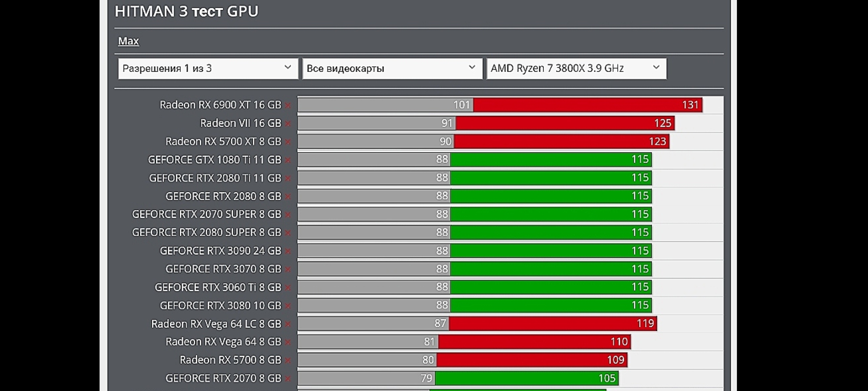The height and width of the screenshot is (391, 868).
Task: Remove Radeon RX 5700 8 GB row
Action: pyautogui.click(x=288, y=360)
